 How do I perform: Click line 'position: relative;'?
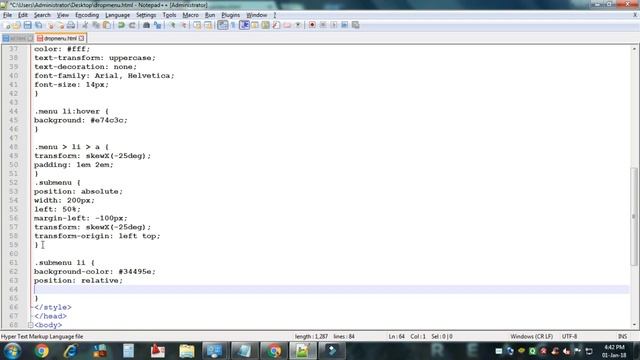click(78, 281)
